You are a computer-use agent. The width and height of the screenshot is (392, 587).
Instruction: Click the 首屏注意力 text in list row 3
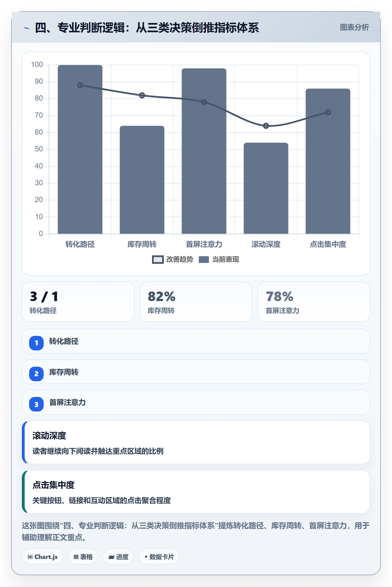67,402
